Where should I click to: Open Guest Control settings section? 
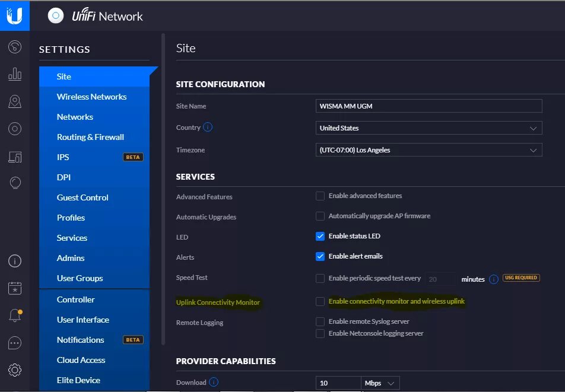click(x=82, y=197)
